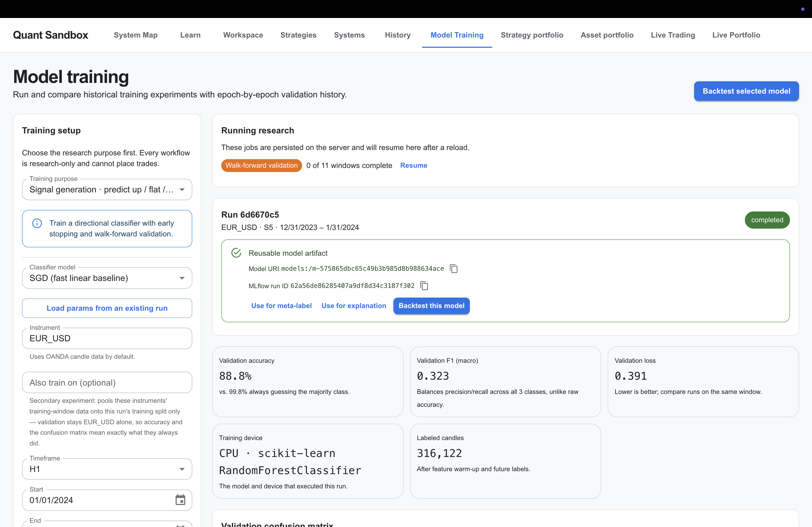Click Load params from an existing run
The height and width of the screenshot is (527, 812).
click(x=107, y=308)
